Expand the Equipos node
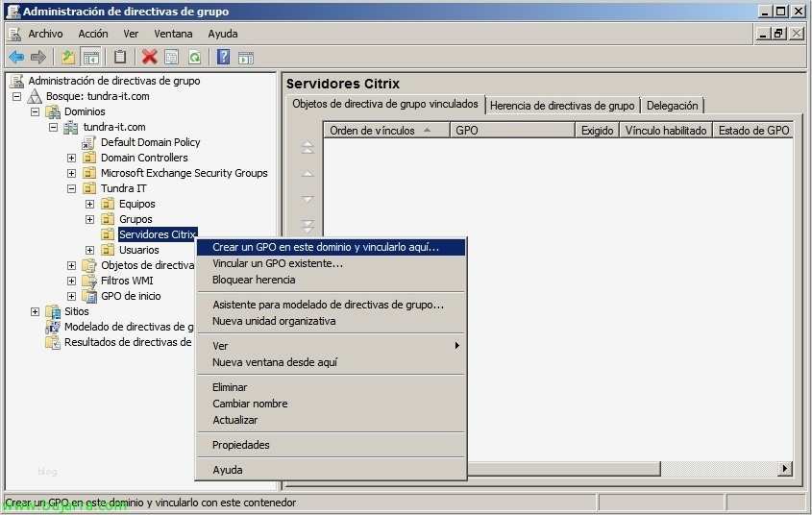The height and width of the screenshot is (515, 812). (x=90, y=204)
